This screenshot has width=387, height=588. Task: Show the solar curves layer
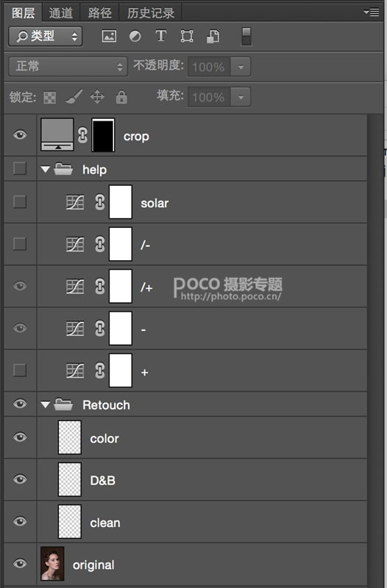pyautogui.click(x=20, y=201)
